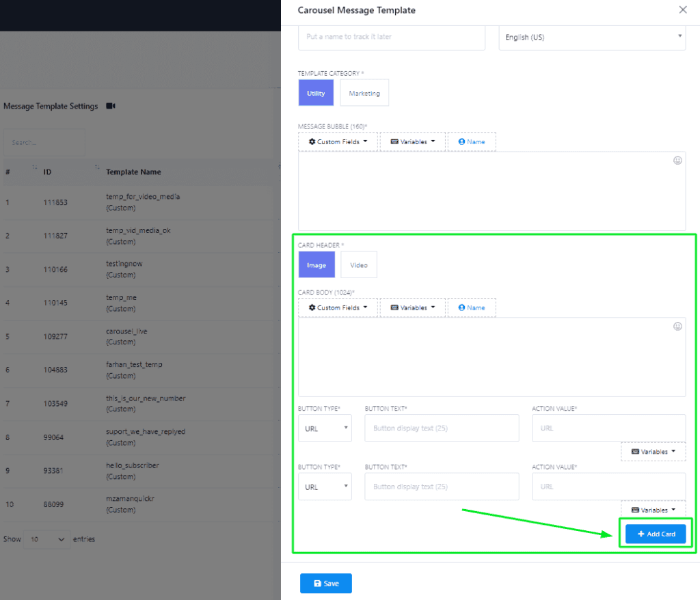This screenshot has height=600, width=700.
Task: Insert Name tag in Message Bubble toolbar
Action: point(472,142)
